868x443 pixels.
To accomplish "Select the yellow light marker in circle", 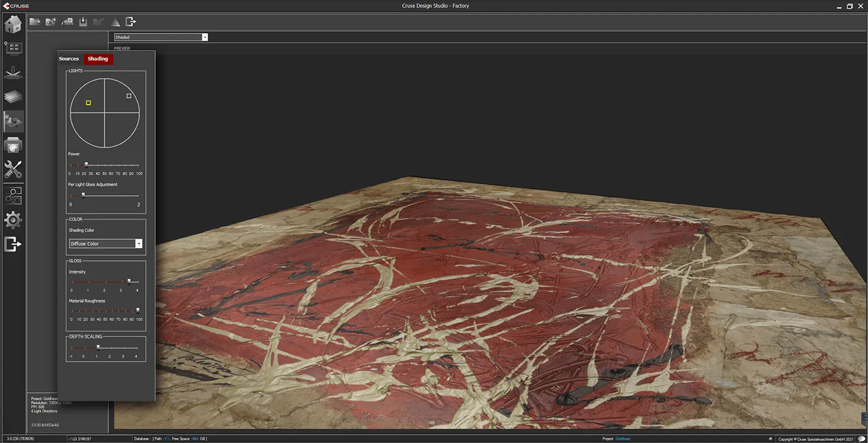I will tap(89, 103).
